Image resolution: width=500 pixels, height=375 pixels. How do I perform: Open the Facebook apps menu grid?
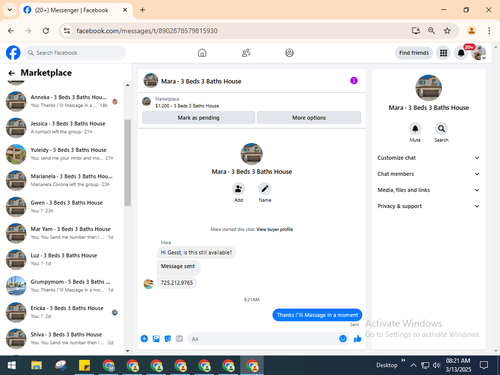(443, 53)
